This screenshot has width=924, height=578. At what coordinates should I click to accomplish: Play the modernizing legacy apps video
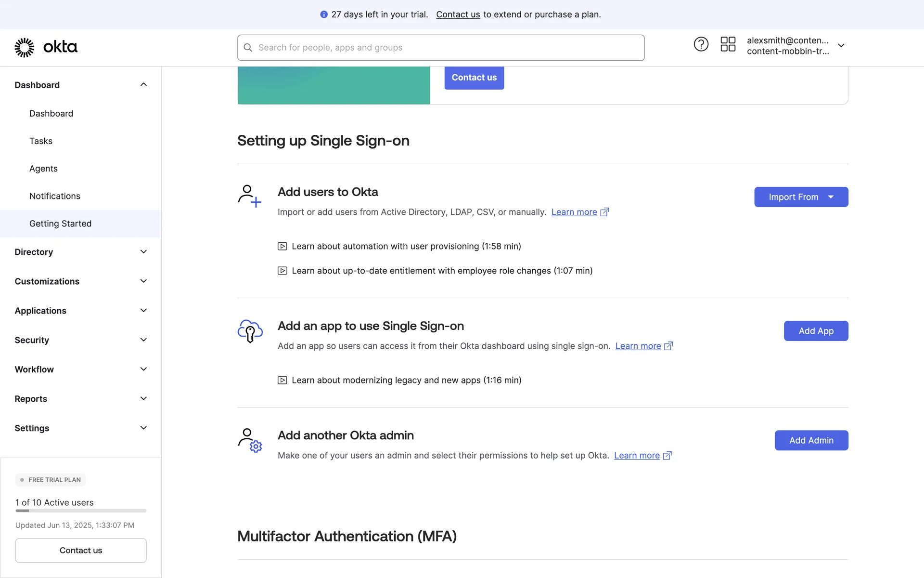[406, 380]
